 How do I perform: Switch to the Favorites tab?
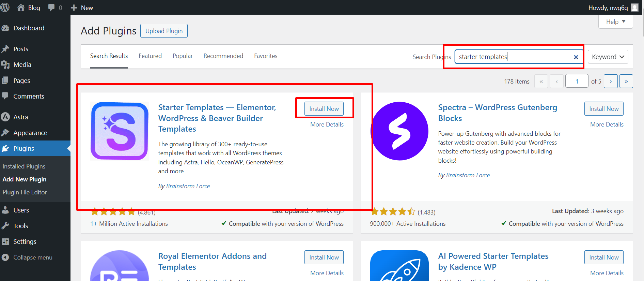[x=266, y=56]
